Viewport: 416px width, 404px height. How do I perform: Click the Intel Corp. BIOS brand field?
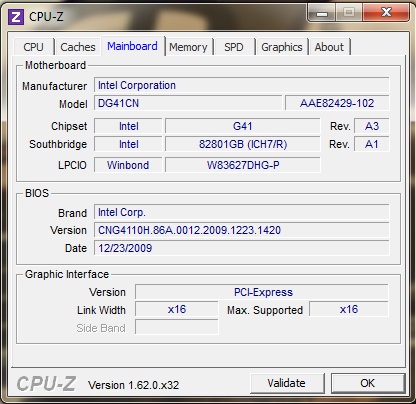coord(242,212)
